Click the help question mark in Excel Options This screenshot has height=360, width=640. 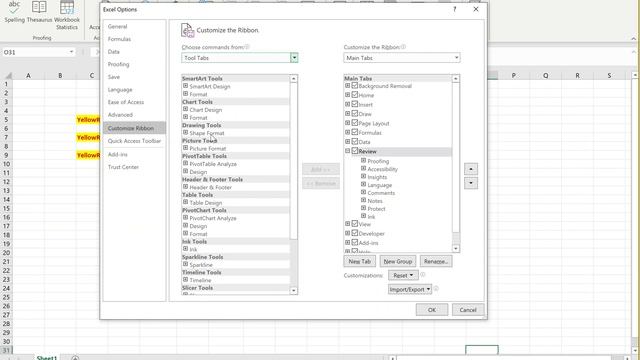(x=455, y=9)
